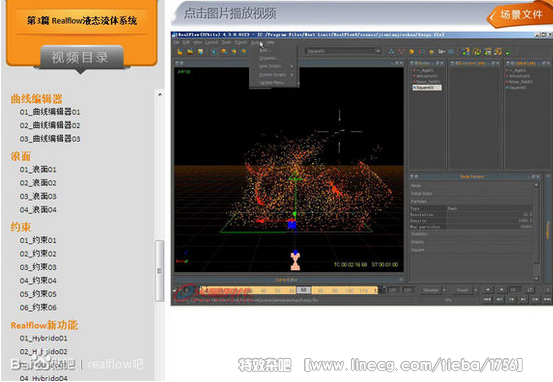Jump to the first frame playback button
This screenshot has height=382, width=553.
click(x=487, y=299)
